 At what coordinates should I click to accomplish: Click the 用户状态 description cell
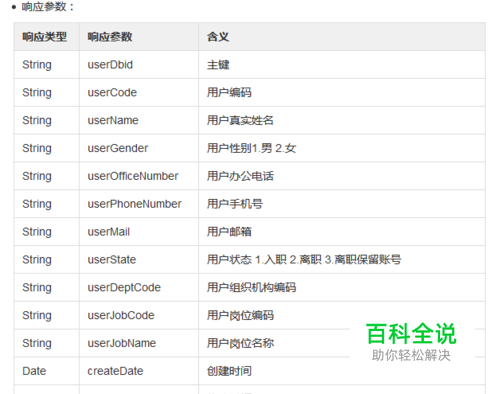pyautogui.click(x=342, y=260)
